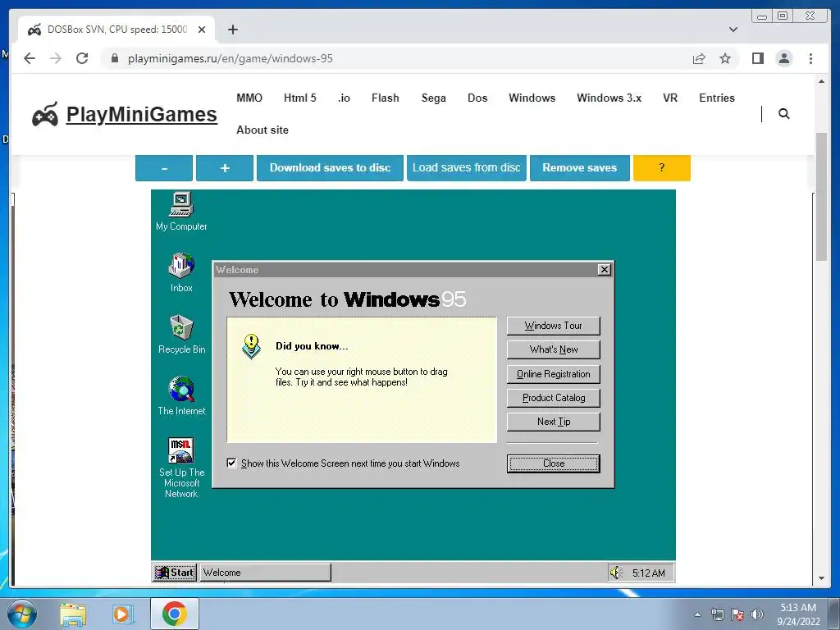The height and width of the screenshot is (630, 840).
Task: Click Remove saves button
Action: point(580,167)
